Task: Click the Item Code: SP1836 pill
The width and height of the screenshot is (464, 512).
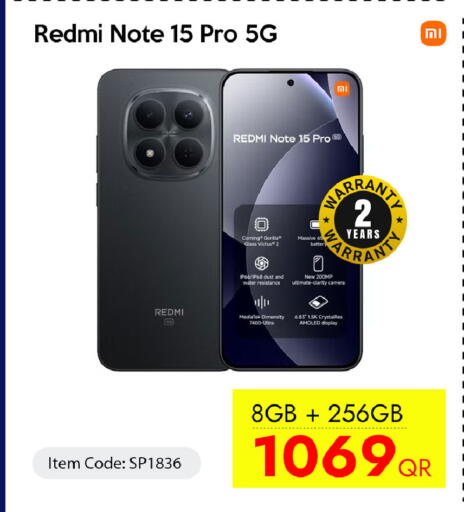Action: coord(117,463)
